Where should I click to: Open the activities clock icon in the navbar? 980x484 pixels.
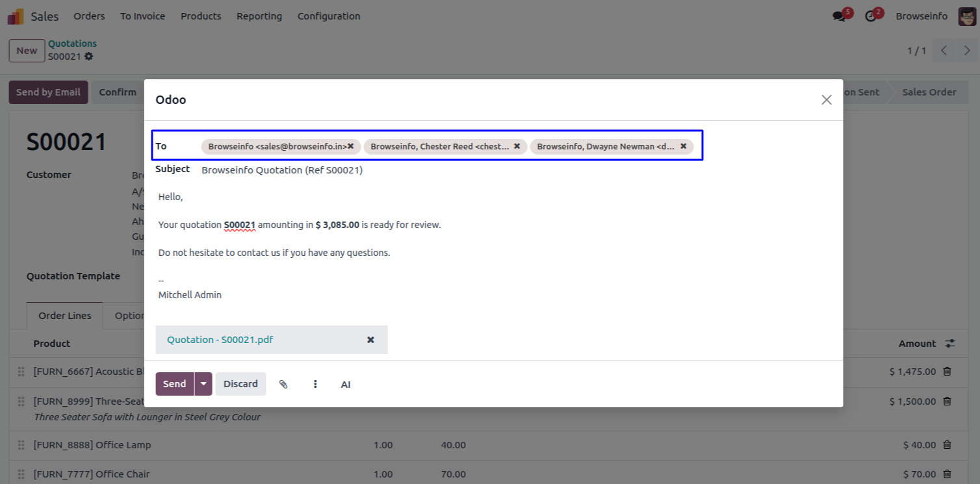coord(871,16)
